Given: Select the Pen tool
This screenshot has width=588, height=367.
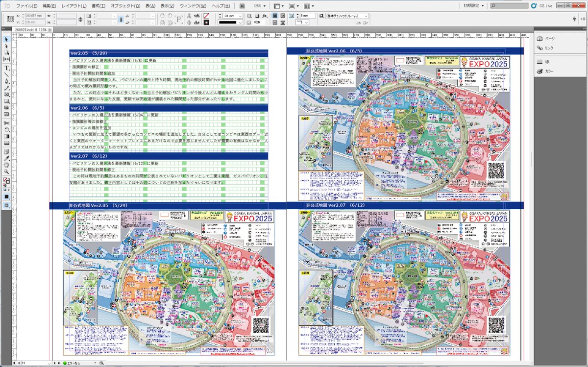Looking at the screenshot, I should click(6, 81).
